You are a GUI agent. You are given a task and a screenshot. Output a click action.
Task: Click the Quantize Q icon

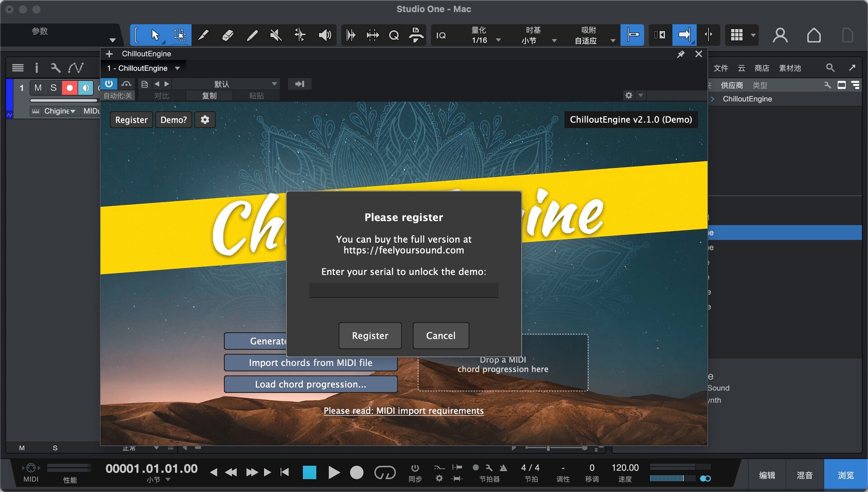pos(394,35)
